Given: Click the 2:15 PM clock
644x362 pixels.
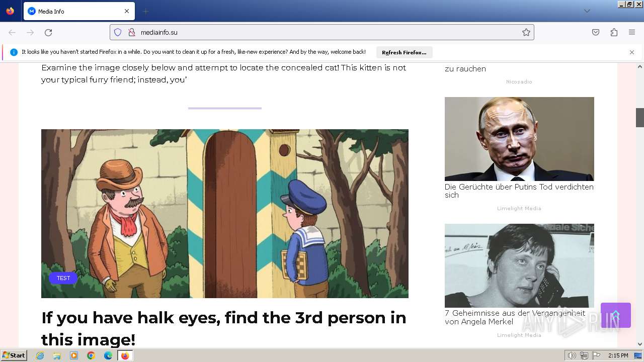Looking at the screenshot, I should [618, 355].
